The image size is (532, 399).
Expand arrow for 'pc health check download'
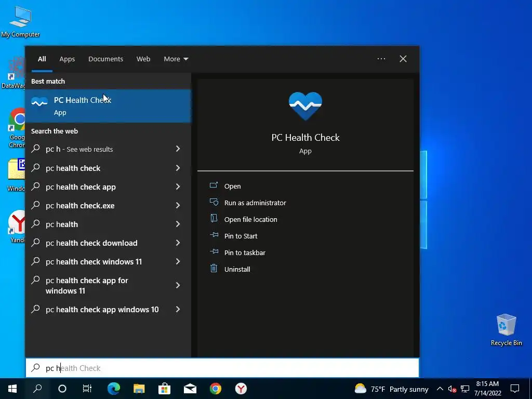coord(178,243)
